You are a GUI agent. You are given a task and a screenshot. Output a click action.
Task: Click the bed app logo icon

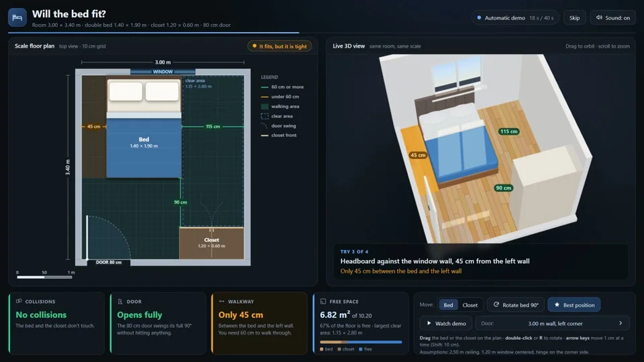click(17, 17)
